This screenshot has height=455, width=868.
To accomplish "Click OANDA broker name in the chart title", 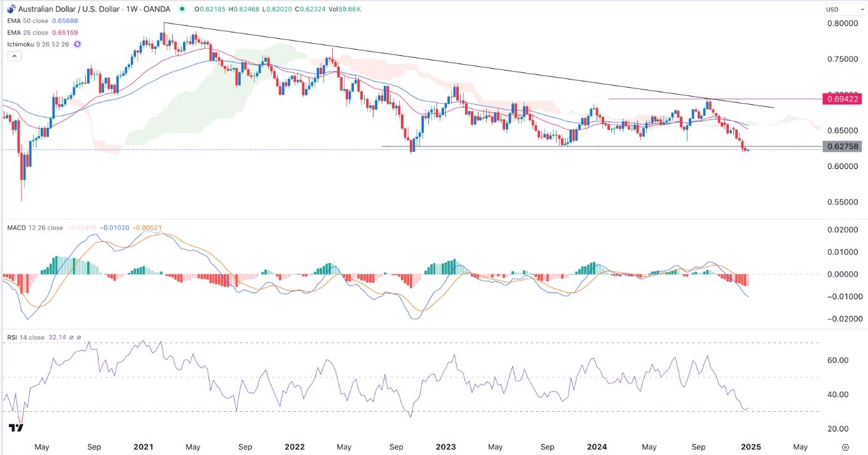I will click(156, 9).
